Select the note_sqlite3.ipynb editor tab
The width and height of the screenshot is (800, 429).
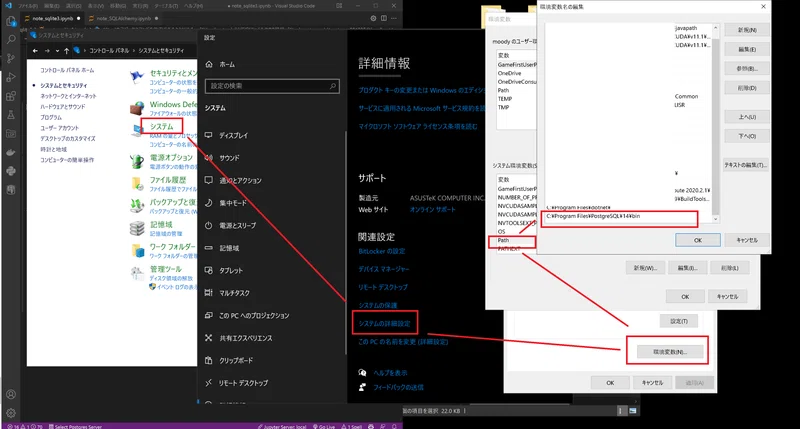(x=53, y=18)
